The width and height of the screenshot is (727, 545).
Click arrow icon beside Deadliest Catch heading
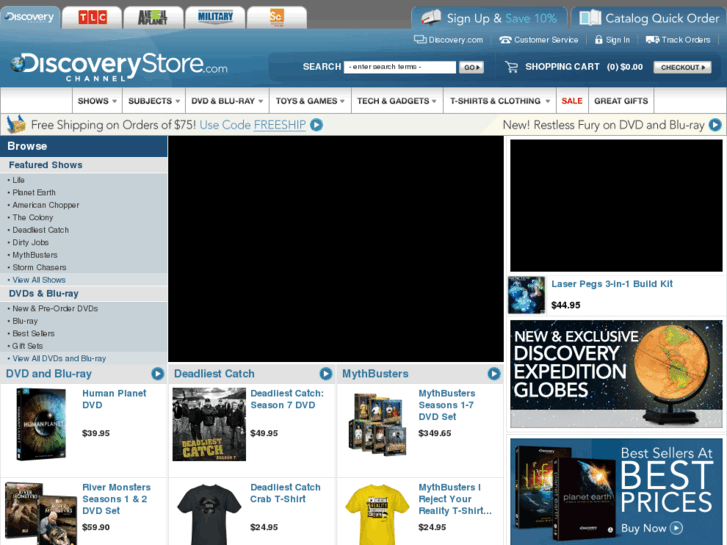(326, 373)
